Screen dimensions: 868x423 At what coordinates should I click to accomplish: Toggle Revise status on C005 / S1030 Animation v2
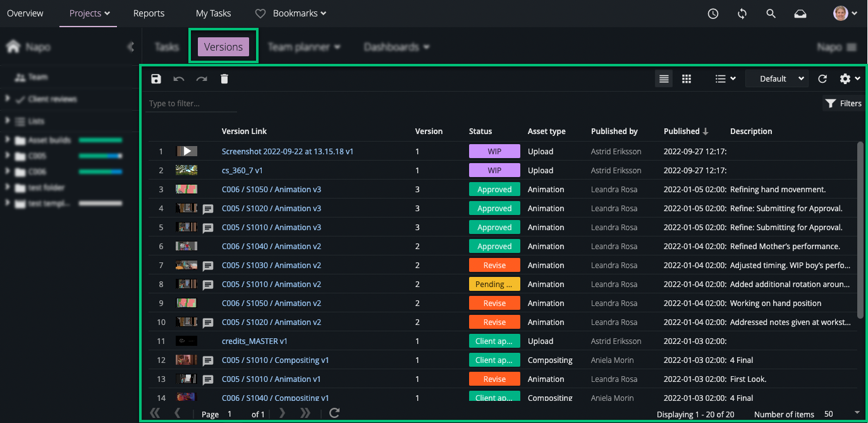coord(494,265)
